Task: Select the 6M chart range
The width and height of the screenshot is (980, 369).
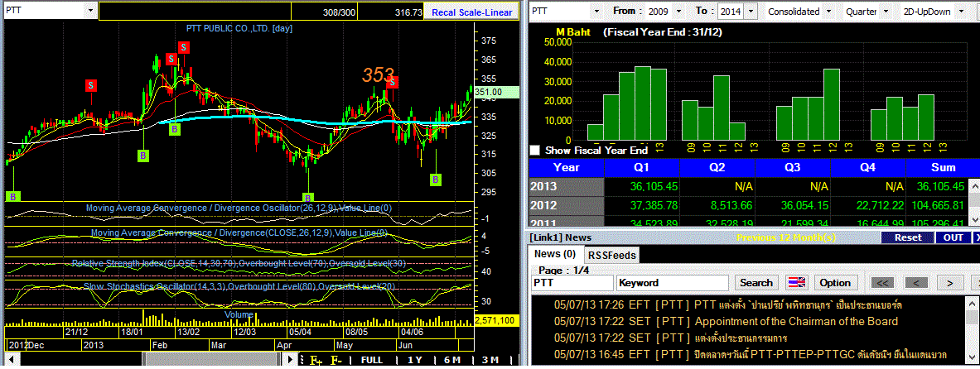Action: [x=451, y=360]
